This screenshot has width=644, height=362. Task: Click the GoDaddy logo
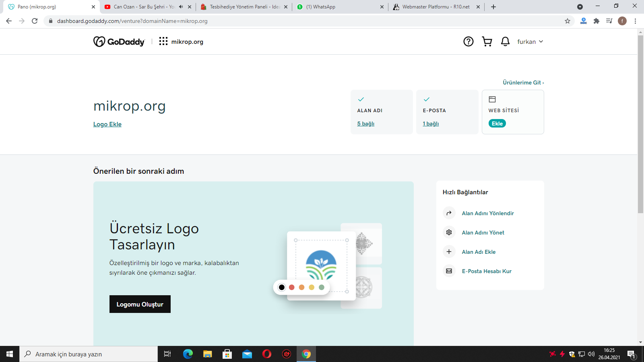coord(119,41)
